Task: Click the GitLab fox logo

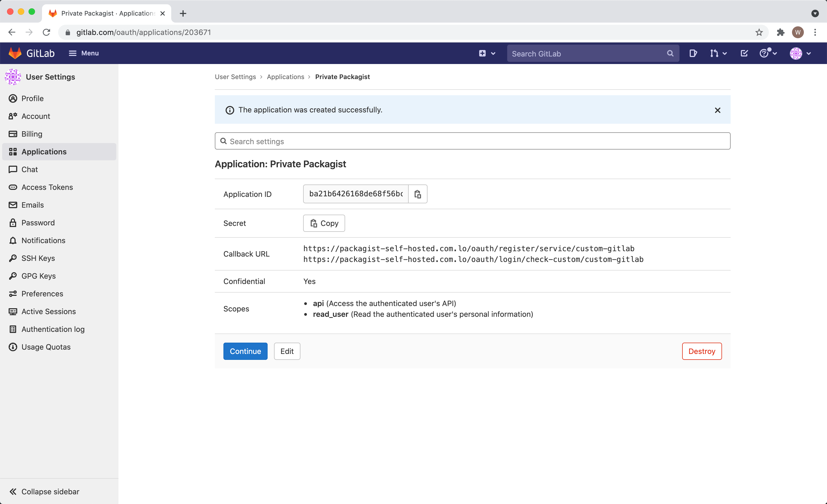Action: pyautogui.click(x=15, y=53)
